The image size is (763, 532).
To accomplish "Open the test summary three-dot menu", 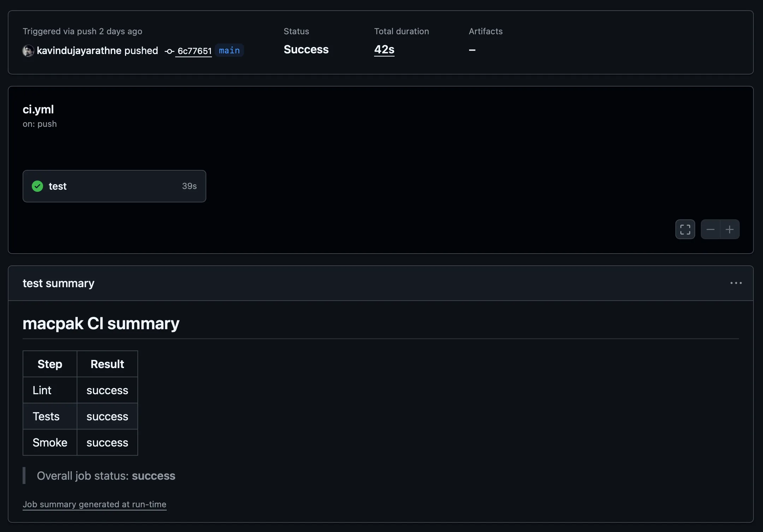I will (x=736, y=283).
